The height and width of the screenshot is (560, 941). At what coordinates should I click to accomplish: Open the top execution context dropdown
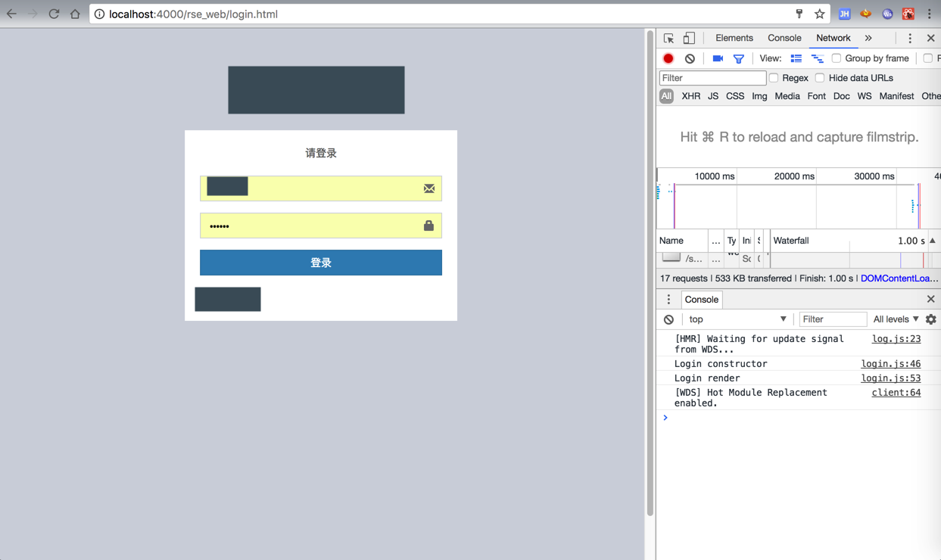[737, 319]
